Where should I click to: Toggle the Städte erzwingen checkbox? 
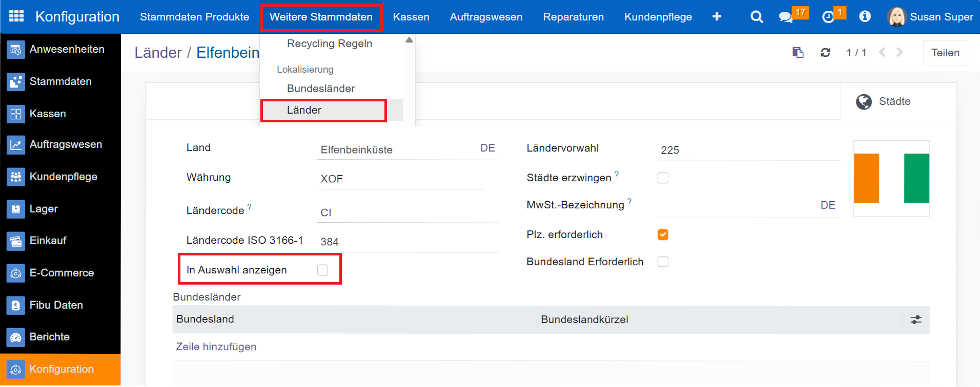pyautogui.click(x=663, y=178)
